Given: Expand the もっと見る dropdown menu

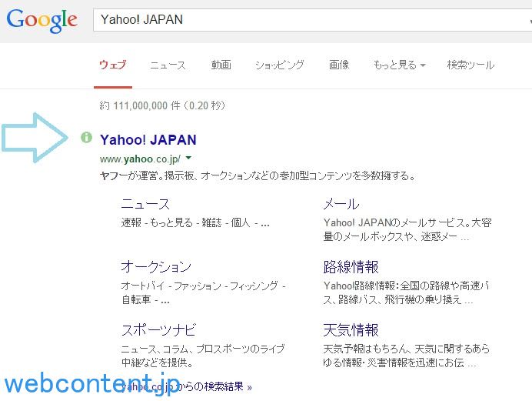Looking at the screenshot, I should [399, 65].
